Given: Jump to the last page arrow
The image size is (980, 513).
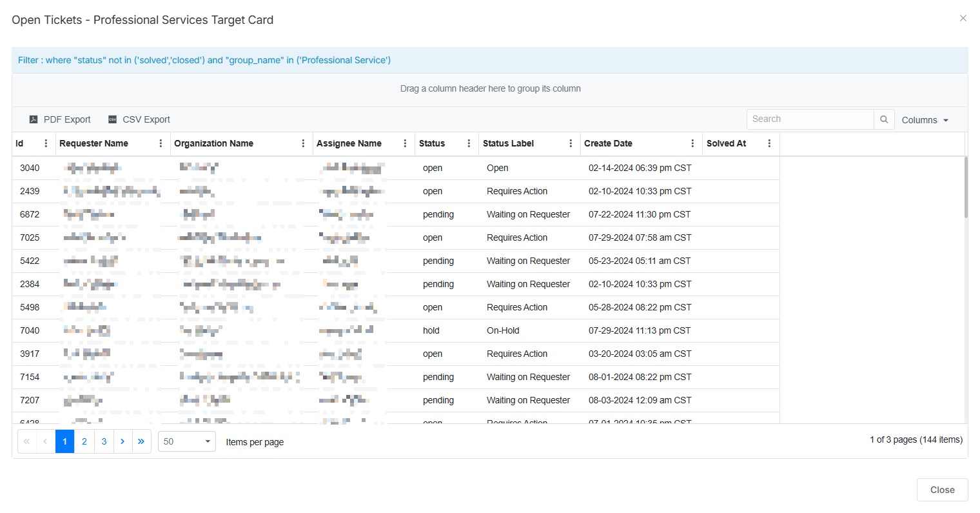Looking at the screenshot, I should 141,441.
